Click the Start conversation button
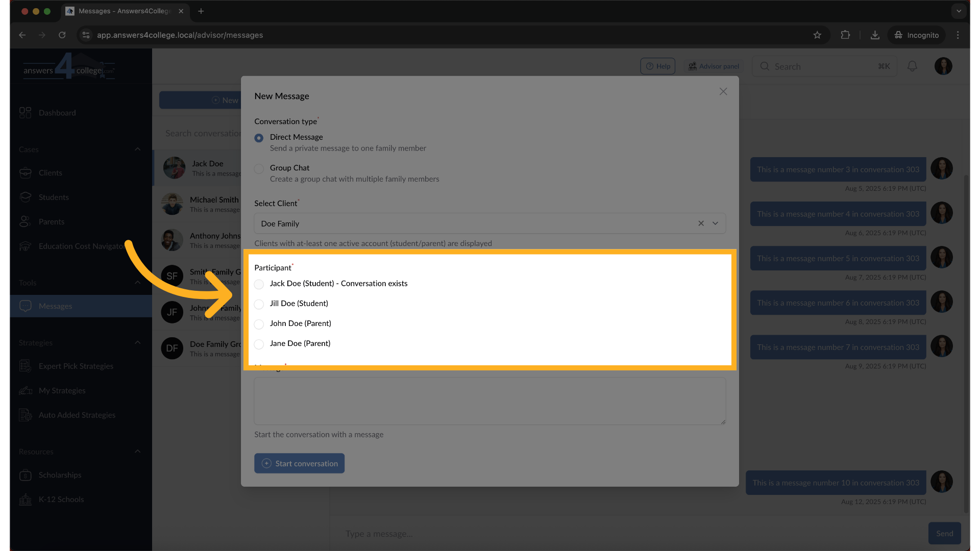This screenshot has height=551, width=980. tap(299, 463)
